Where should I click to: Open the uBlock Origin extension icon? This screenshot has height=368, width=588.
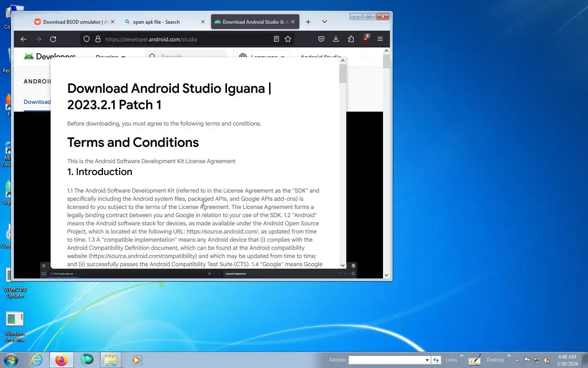point(365,39)
